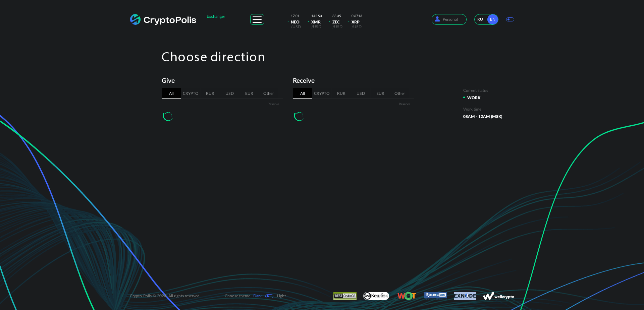Select the RUR tab under Give
The image size is (644, 310).
tap(210, 94)
